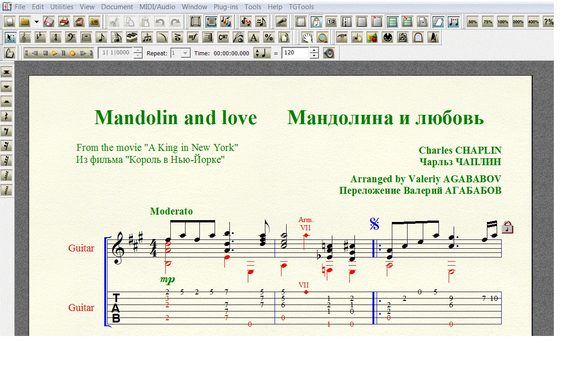The width and height of the screenshot is (588, 377).
Task: Set zoom to 200%
Action: (x=518, y=22)
